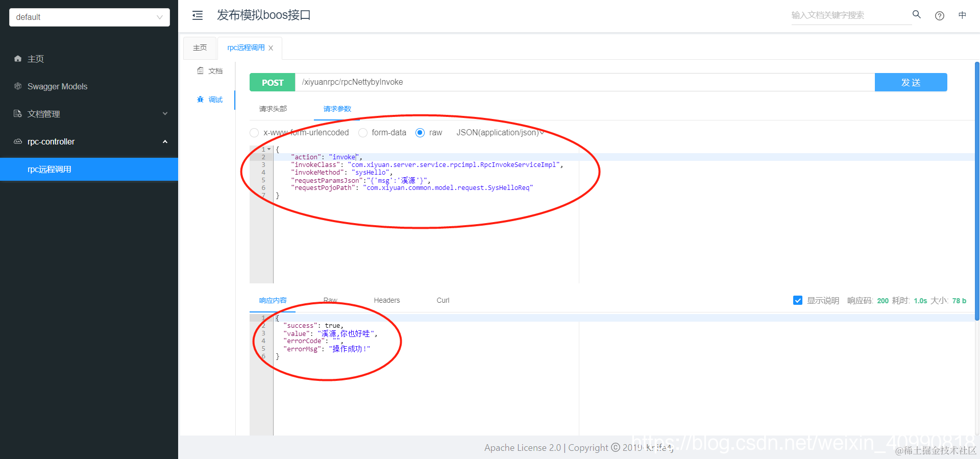The height and width of the screenshot is (459, 980).
Task: Open the 请求参数 tab
Action: (337, 109)
